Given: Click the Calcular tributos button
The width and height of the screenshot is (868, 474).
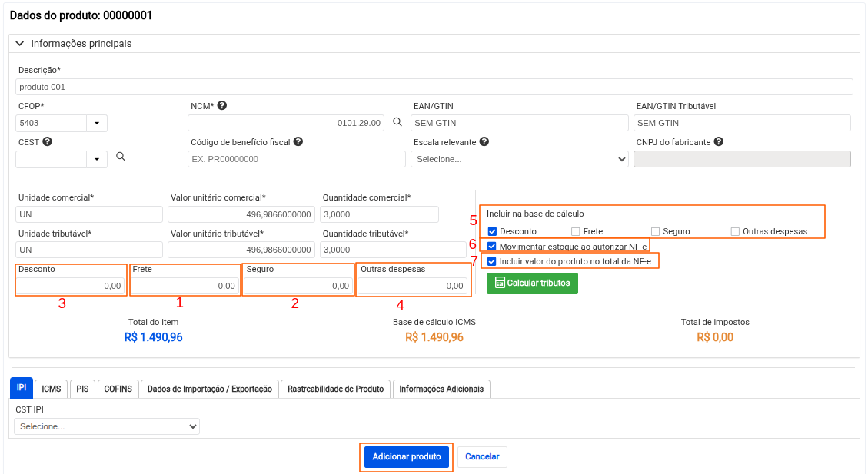Looking at the screenshot, I should (532, 283).
